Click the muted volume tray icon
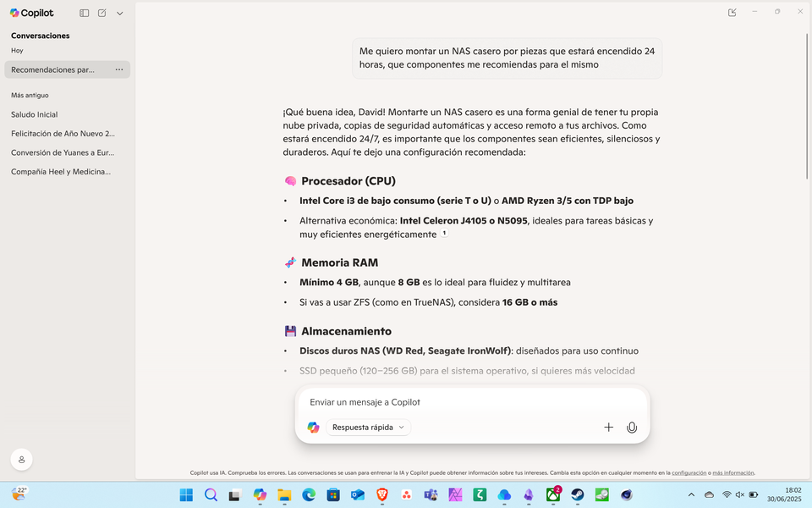 click(x=740, y=495)
